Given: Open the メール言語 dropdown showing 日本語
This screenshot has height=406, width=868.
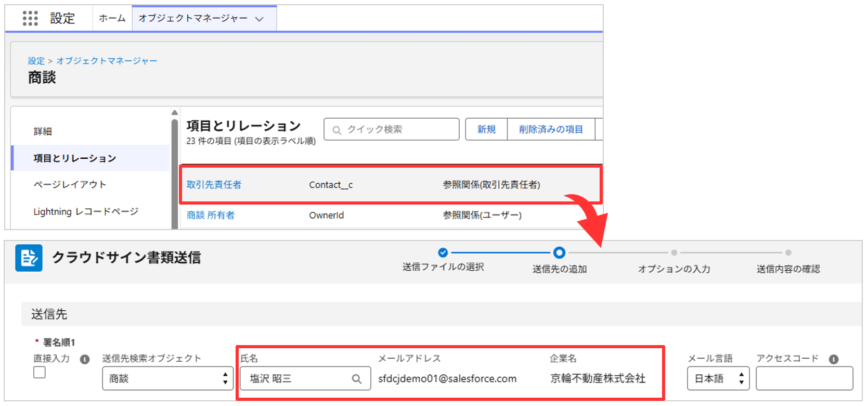Looking at the screenshot, I should (x=718, y=378).
